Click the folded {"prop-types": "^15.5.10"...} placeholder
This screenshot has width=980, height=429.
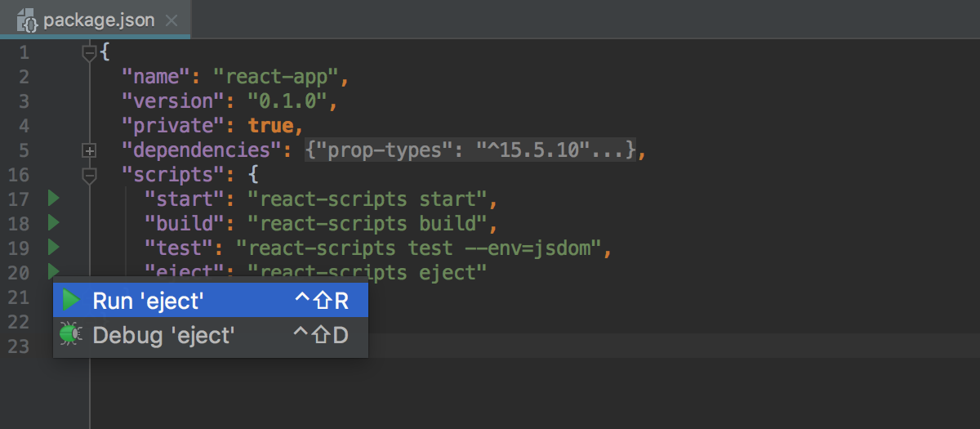470,151
